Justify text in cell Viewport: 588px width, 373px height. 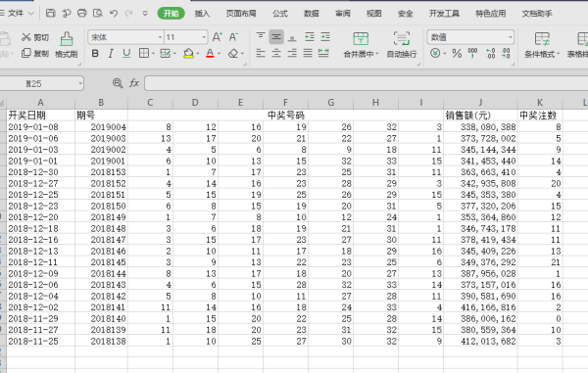click(x=308, y=53)
